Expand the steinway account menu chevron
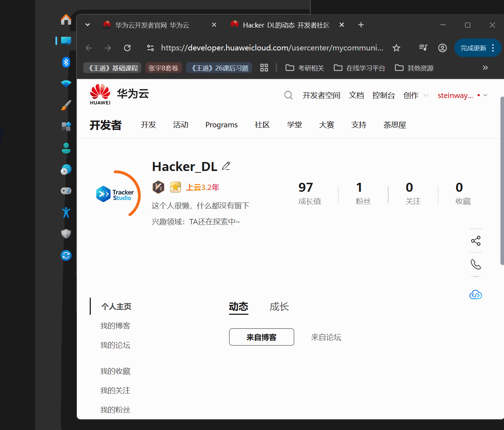504x430 pixels. pyautogui.click(x=485, y=95)
